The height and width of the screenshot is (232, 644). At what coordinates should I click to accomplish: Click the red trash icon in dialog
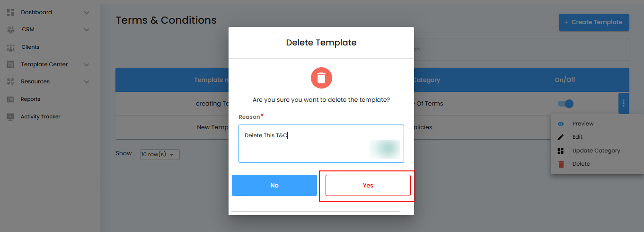click(321, 78)
